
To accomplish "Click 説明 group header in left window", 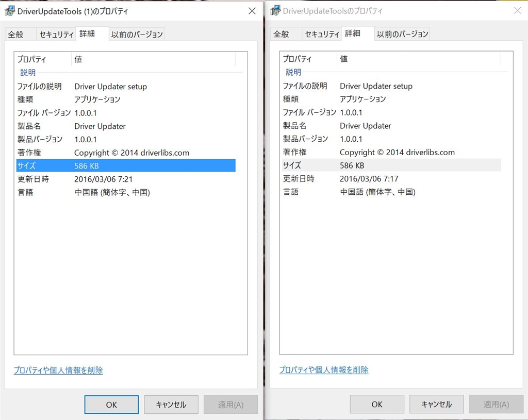I will (28, 73).
